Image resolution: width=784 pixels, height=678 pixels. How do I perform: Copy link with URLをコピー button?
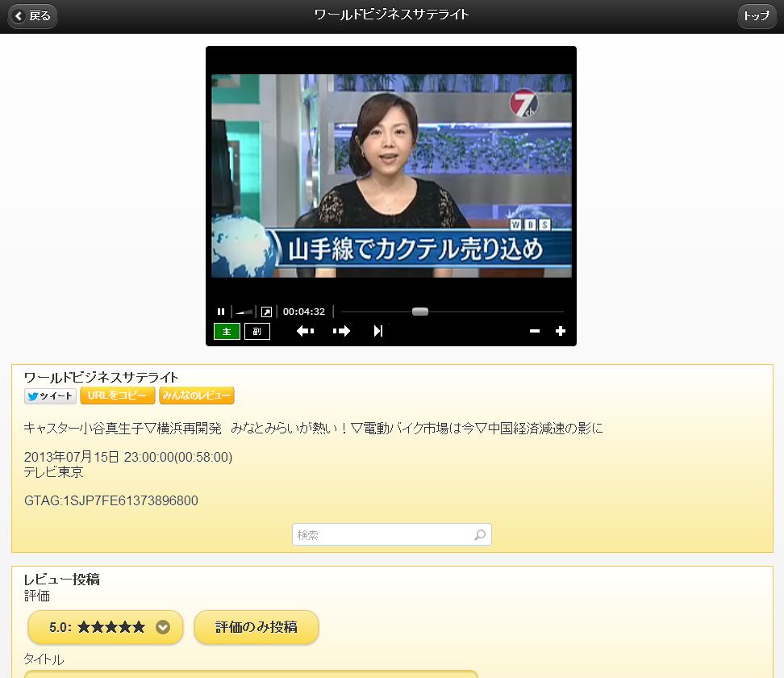point(118,395)
